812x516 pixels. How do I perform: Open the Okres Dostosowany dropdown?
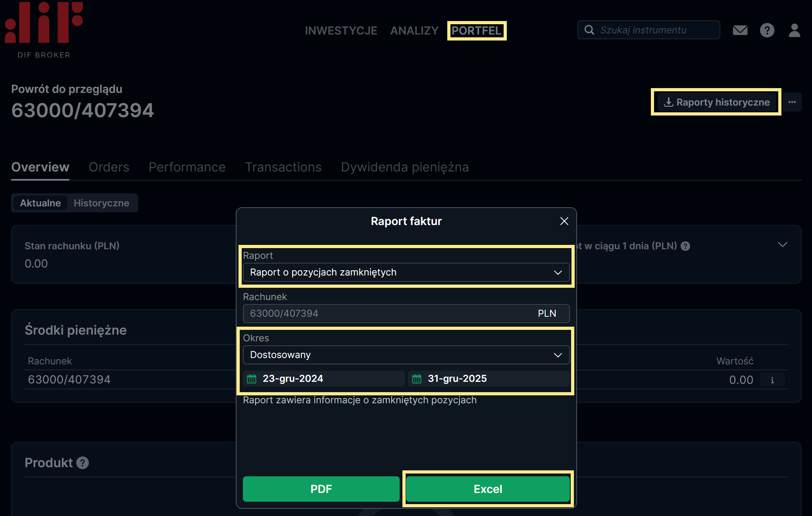click(406, 355)
